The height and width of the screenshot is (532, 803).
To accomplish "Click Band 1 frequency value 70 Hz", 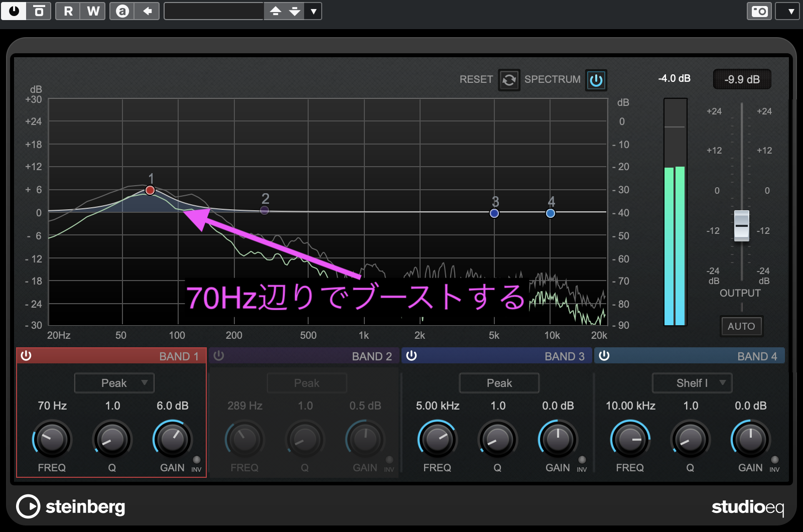I will [52, 406].
